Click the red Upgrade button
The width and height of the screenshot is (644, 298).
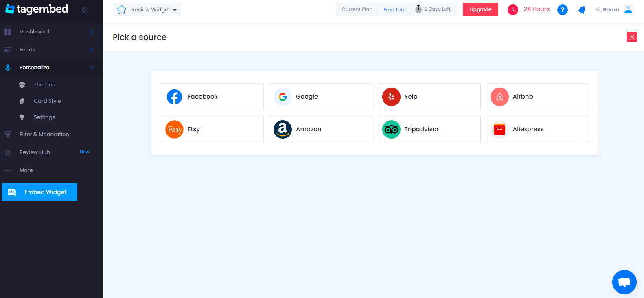480,9
